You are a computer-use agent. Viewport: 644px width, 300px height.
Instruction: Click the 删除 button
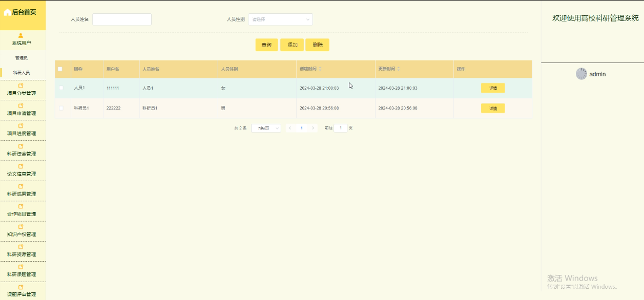317,45
